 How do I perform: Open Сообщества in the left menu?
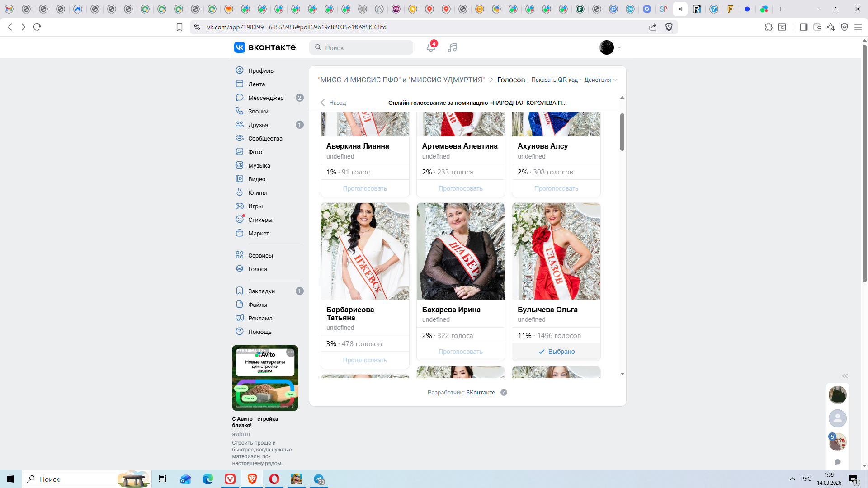tap(265, 138)
